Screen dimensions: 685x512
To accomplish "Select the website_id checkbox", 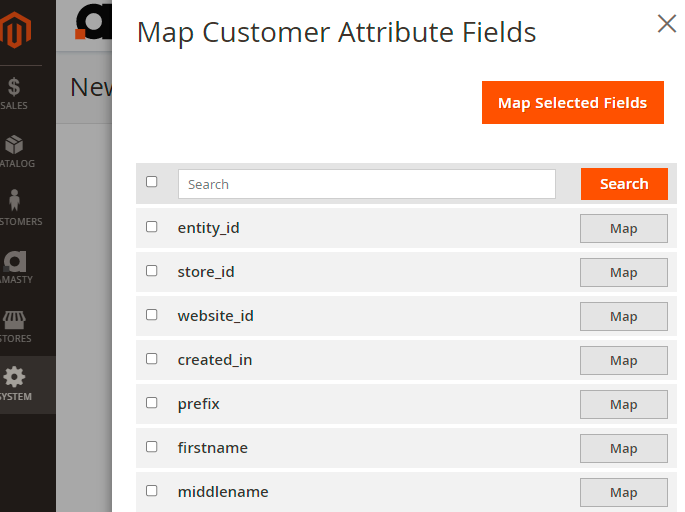I will (x=152, y=315).
